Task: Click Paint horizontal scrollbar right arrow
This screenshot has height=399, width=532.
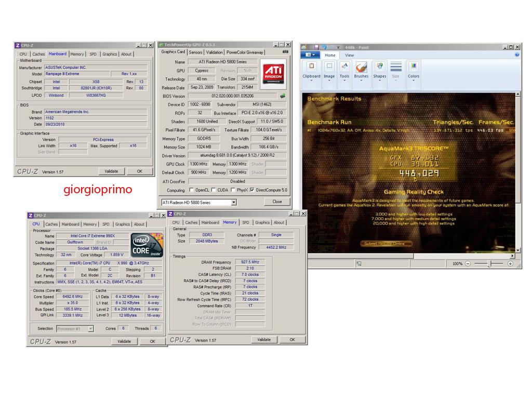Action: tap(512, 256)
